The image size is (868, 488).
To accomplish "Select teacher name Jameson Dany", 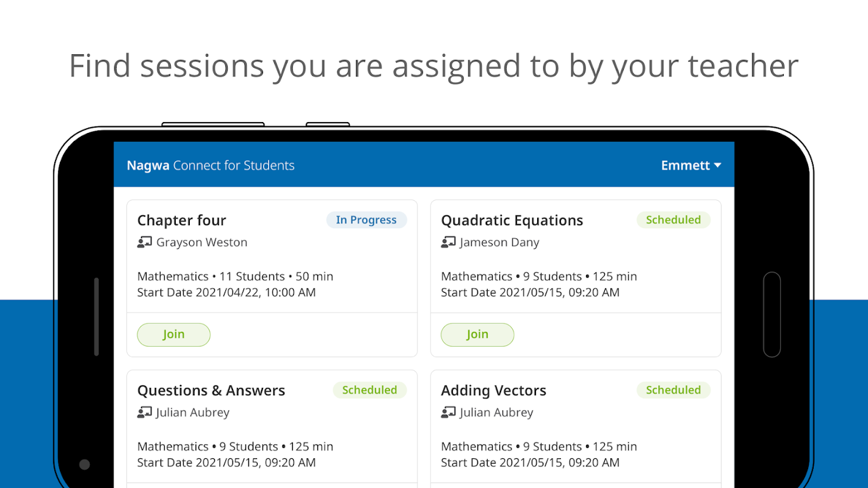I will pyautogui.click(x=499, y=242).
